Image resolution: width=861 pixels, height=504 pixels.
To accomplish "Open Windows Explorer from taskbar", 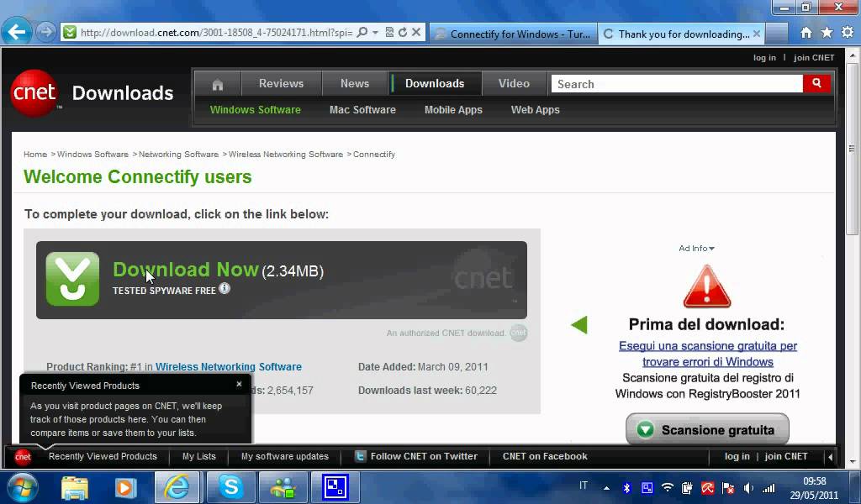I will [x=75, y=487].
